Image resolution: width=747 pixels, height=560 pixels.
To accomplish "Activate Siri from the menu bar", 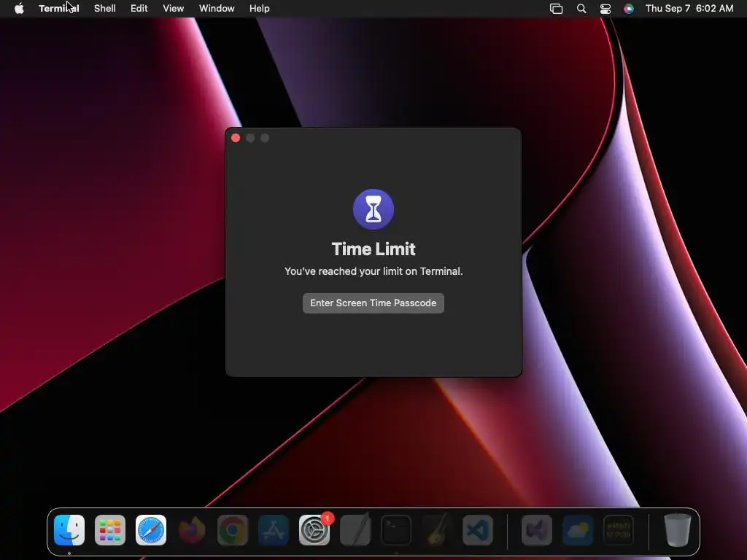I will point(629,9).
